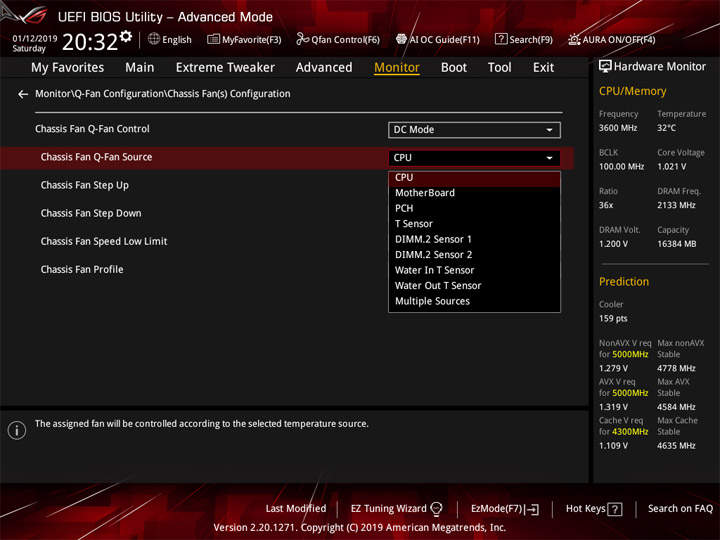Click the globe language icon
Screen dimensions: 720x540
(x=154, y=39)
